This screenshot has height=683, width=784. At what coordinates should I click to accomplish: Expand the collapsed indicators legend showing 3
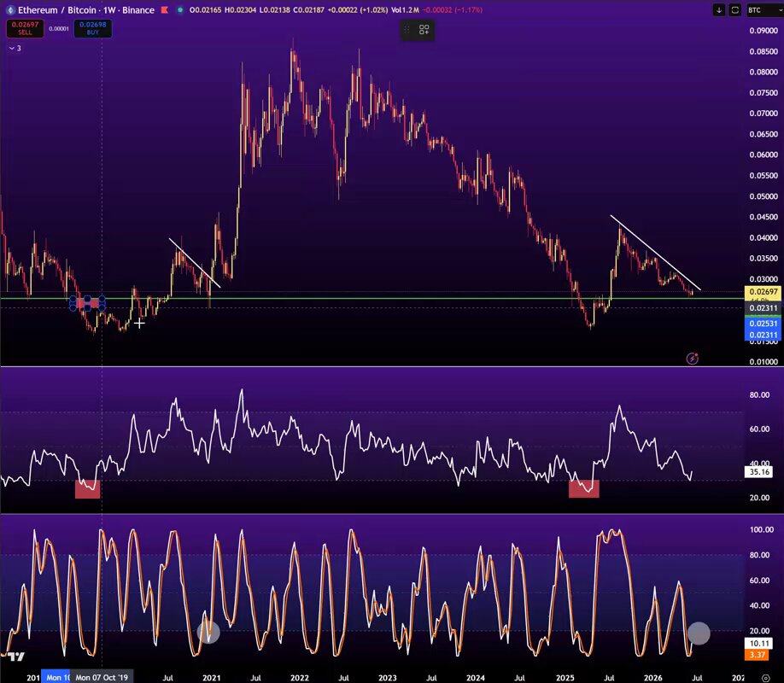point(15,49)
